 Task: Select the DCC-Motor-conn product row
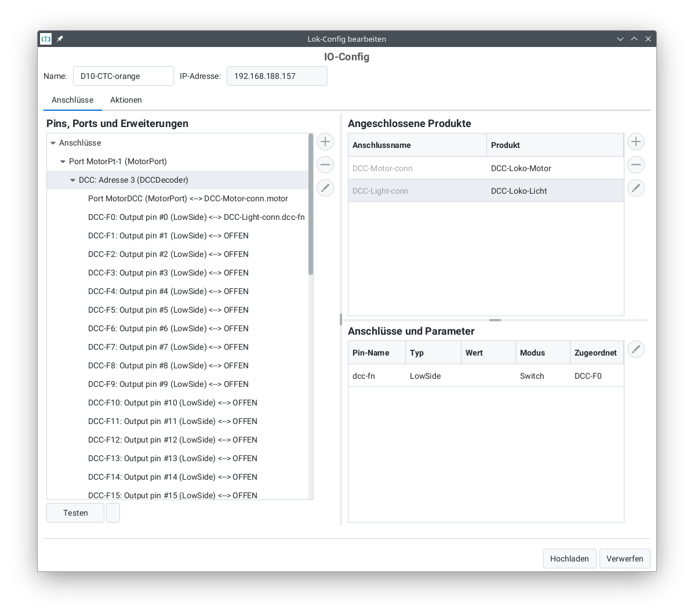417,168
